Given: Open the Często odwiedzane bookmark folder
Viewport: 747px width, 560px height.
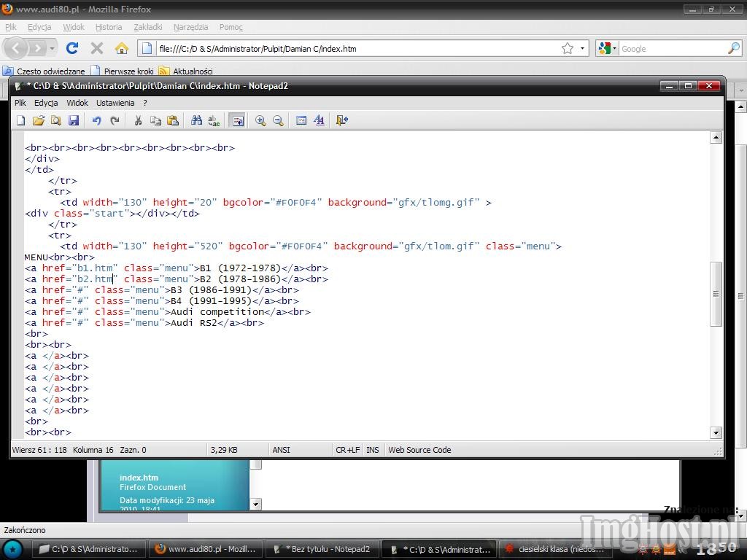Looking at the screenshot, I should [x=44, y=71].
